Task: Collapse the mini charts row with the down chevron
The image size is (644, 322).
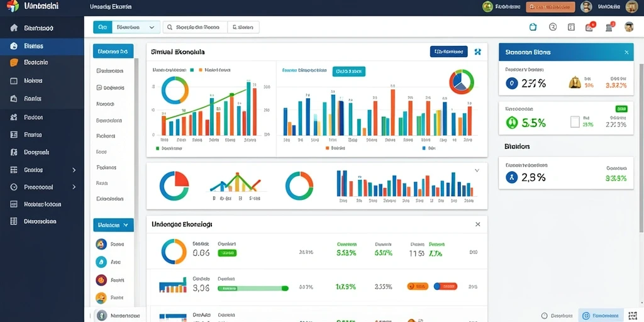Action: (x=477, y=170)
